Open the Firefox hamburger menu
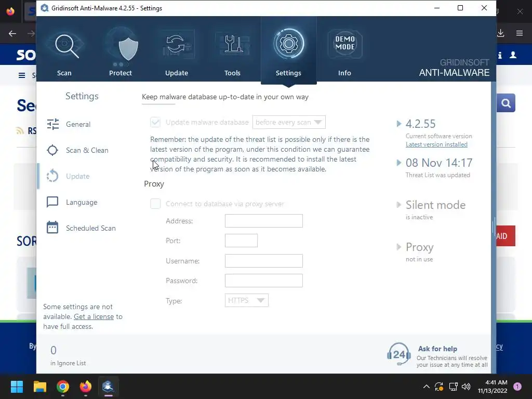 click(520, 33)
